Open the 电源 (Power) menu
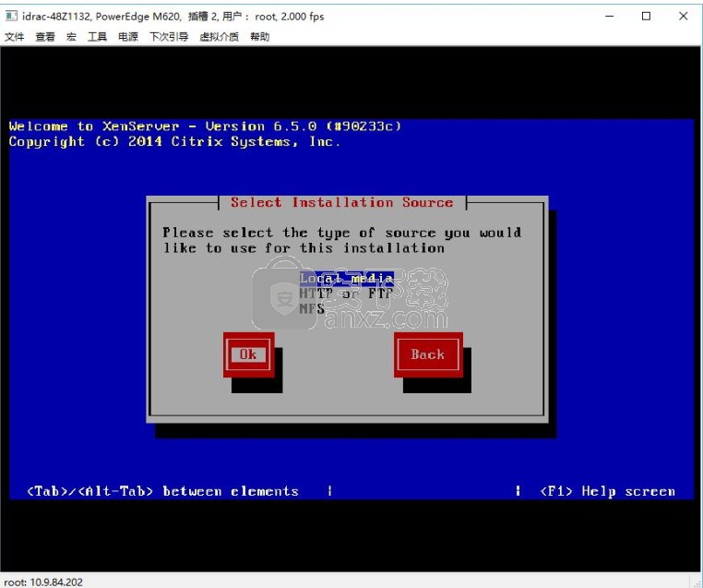703x588 pixels. pos(128,37)
